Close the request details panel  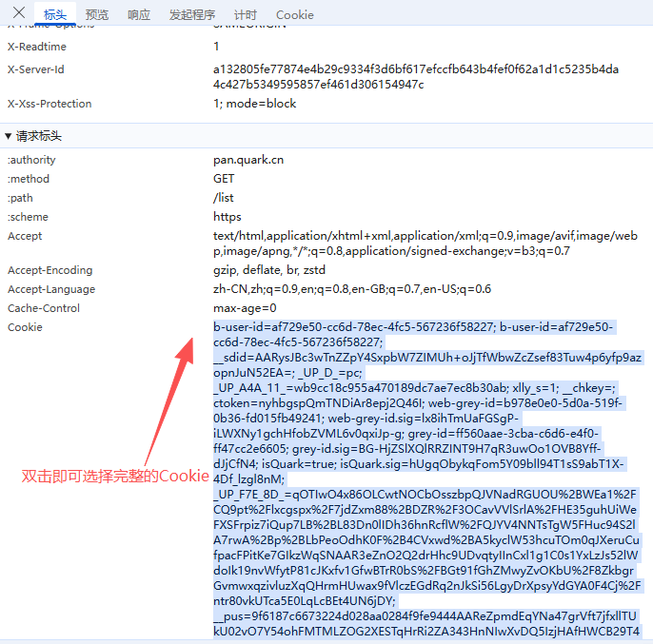(x=19, y=12)
